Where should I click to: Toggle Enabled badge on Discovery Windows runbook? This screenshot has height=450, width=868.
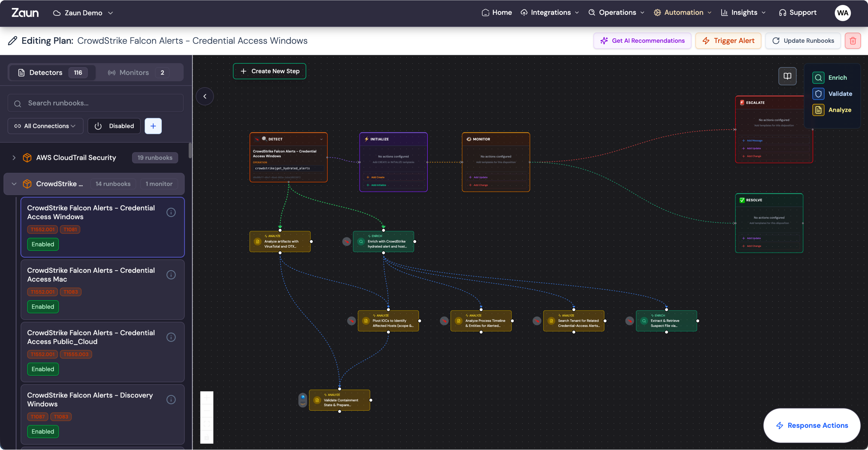tap(43, 431)
